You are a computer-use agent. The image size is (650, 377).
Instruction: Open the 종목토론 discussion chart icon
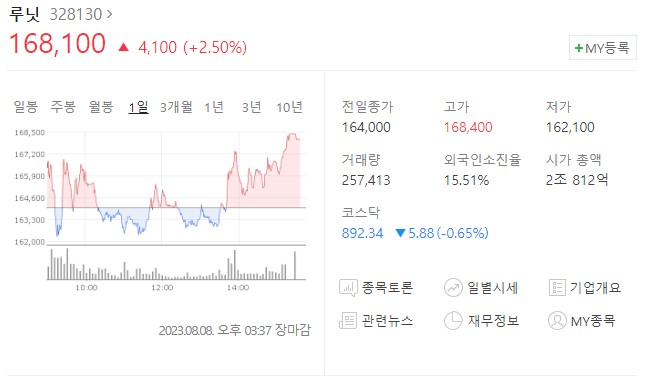pyautogui.click(x=348, y=287)
